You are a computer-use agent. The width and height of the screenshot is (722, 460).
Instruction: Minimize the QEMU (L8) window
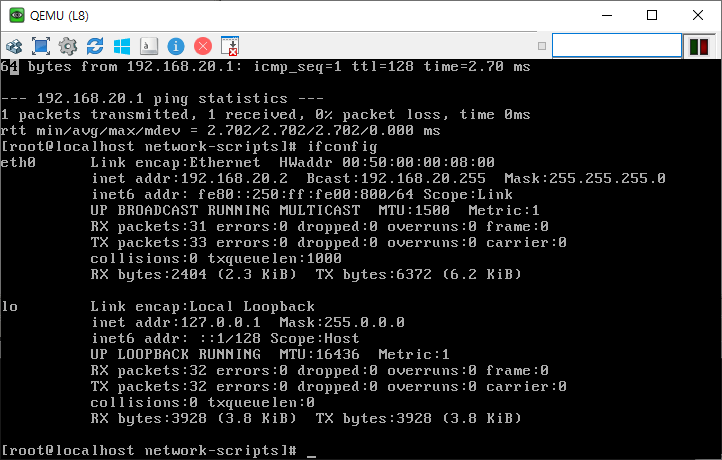[x=607, y=15]
